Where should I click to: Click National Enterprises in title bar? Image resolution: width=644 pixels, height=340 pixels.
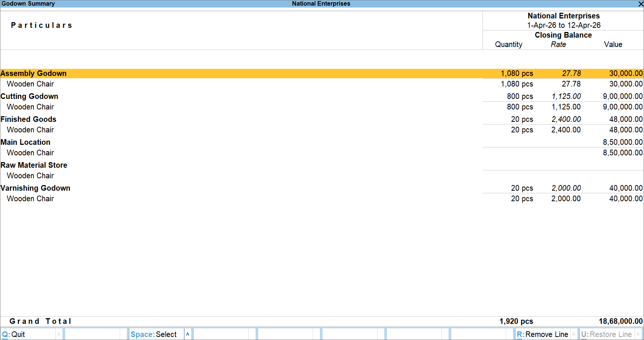pos(321,4)
